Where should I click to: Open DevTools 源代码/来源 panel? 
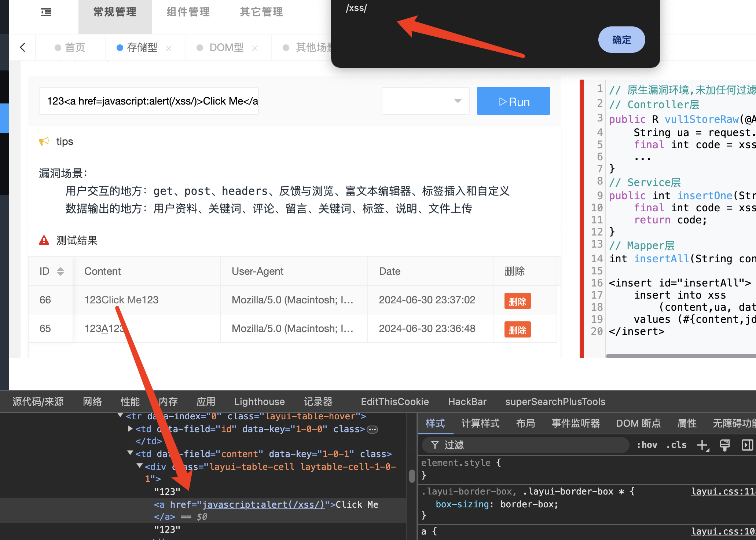click(38, 402)
